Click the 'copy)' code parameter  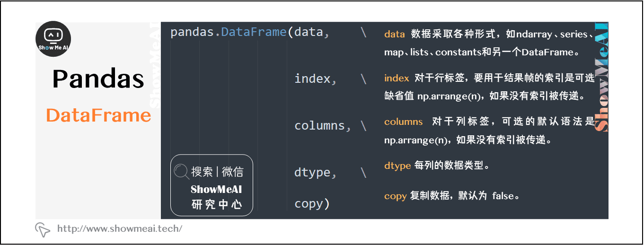pos(312,204)
